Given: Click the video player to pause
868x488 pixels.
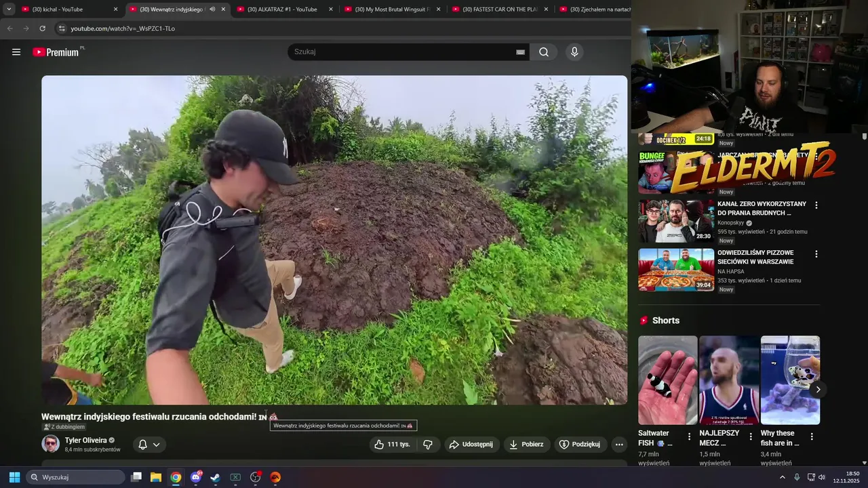Looking at the screenshot, I should pos(334,240).
